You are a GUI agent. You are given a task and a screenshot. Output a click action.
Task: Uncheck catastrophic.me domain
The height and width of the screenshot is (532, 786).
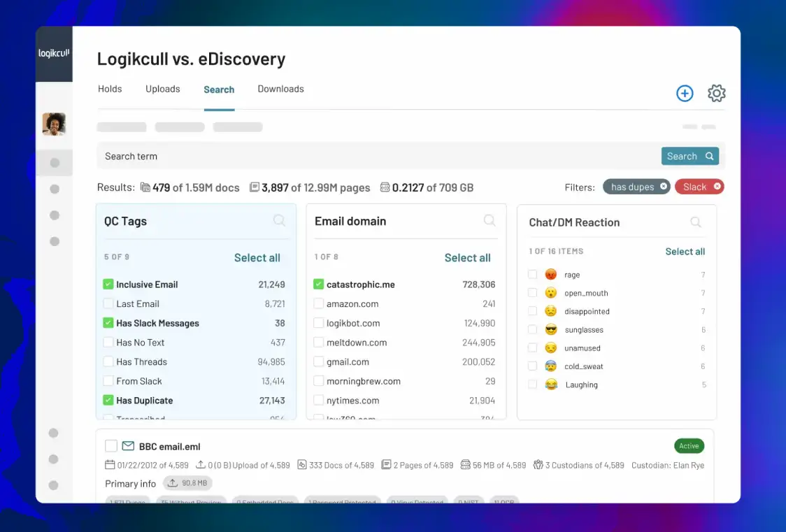click(x=318, y=284)
